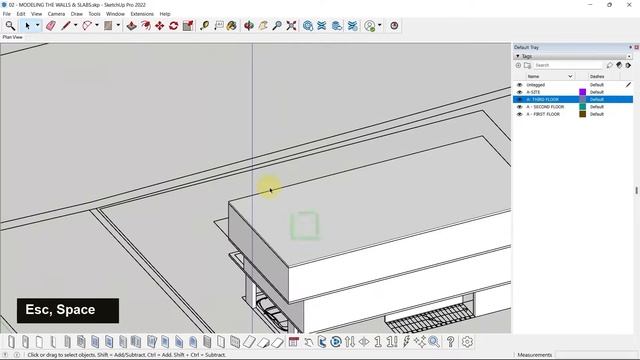This screenshot has width=640, height=360.
Task: Open the File menu
Action: click(x=7, y=14)
